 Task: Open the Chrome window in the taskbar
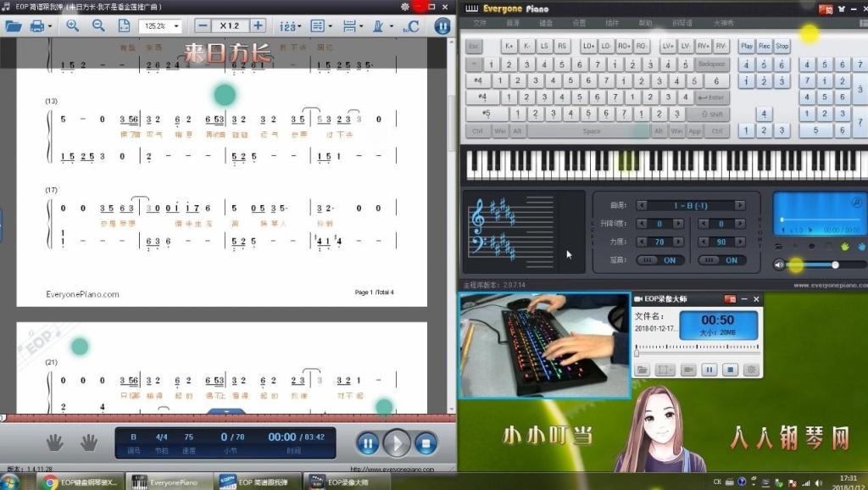(81, 482)
